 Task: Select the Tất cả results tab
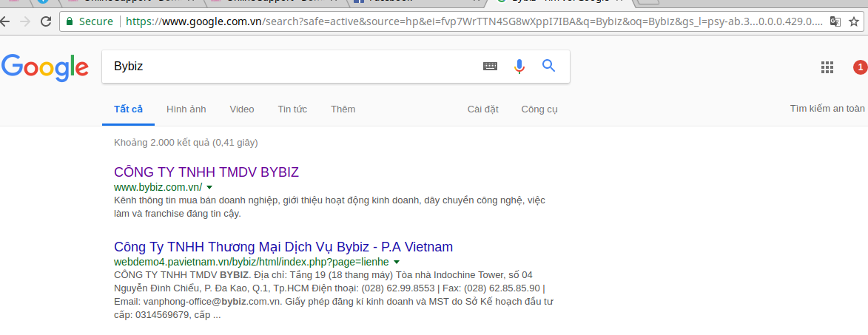[129, 109]
